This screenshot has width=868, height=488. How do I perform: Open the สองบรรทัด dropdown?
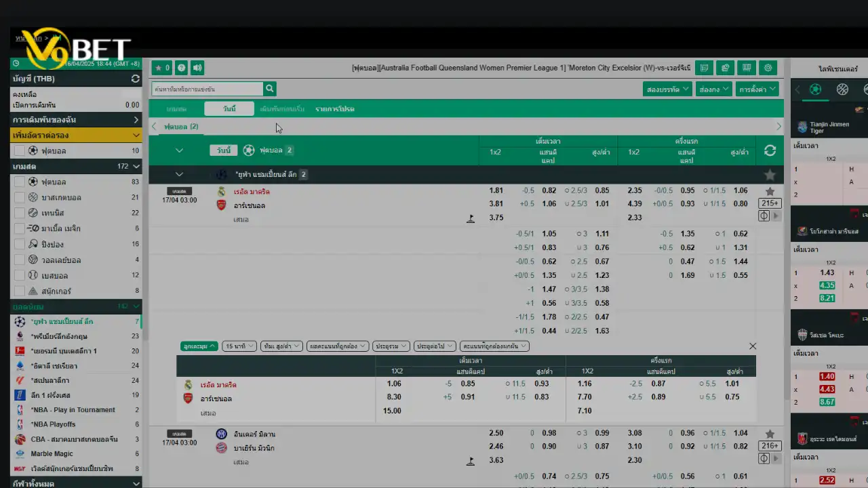pos(667,89)
